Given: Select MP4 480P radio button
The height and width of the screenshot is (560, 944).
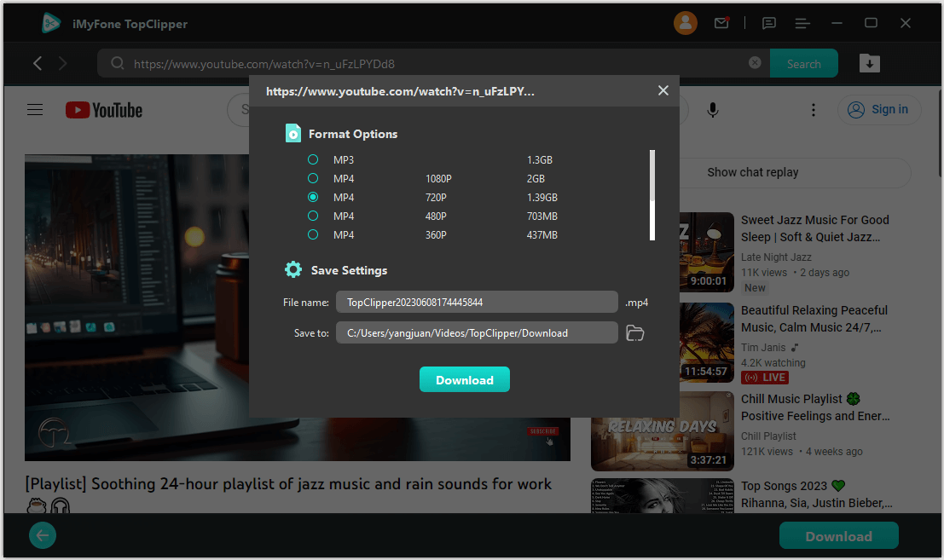Looking at the screenshot, I should [x=313, y=216].
